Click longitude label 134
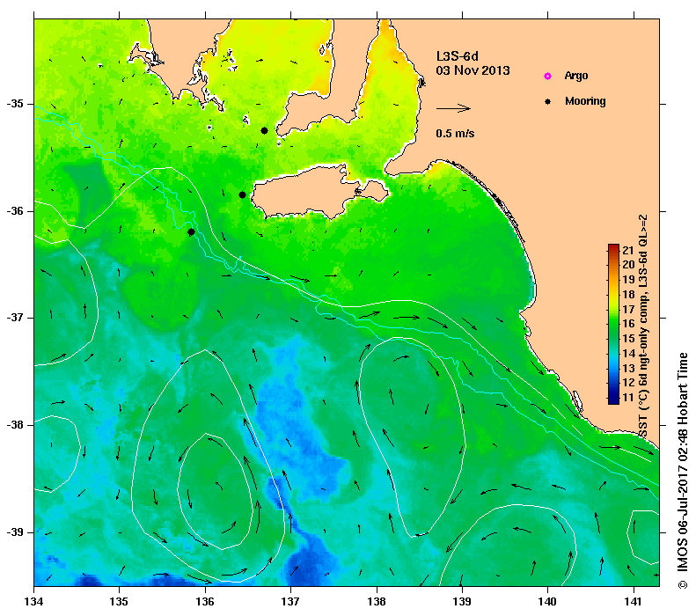Image resolution: width=696 pixels, height=616 pixels. 34,602
